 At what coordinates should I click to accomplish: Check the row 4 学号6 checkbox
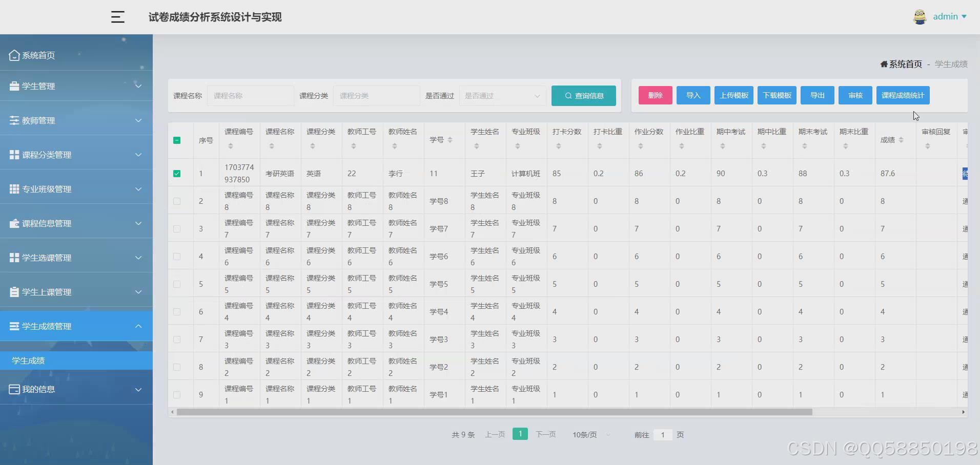177,257
